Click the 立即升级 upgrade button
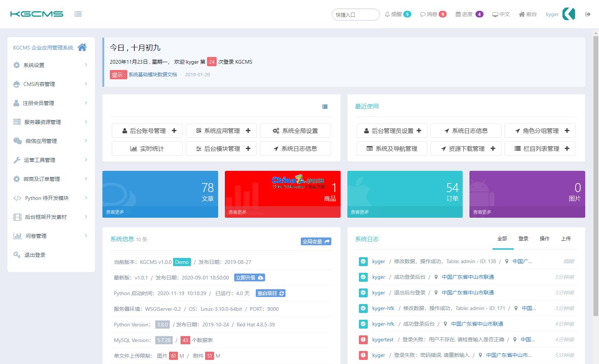 249,278
